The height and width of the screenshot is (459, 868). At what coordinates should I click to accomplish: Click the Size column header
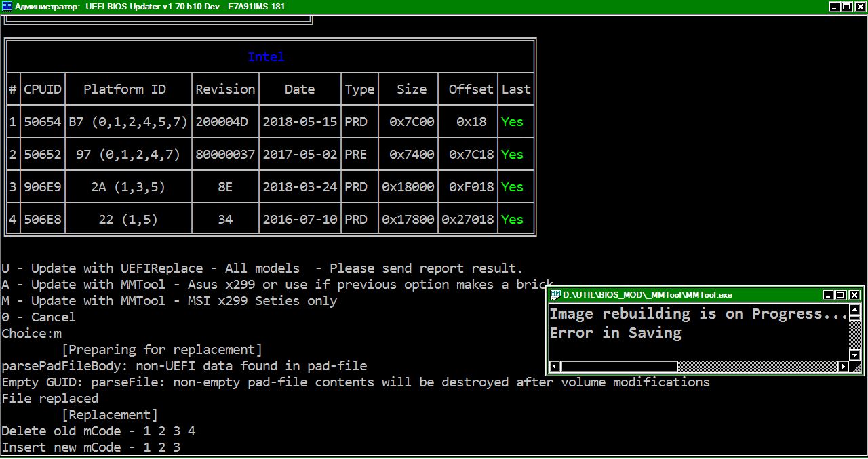pyautogui.click(x=412, y=89)
